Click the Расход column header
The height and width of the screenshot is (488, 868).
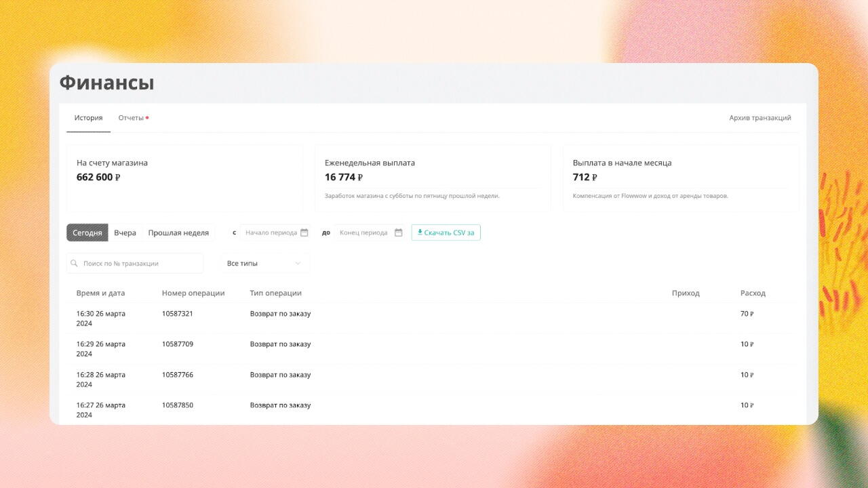click(753, 293)
